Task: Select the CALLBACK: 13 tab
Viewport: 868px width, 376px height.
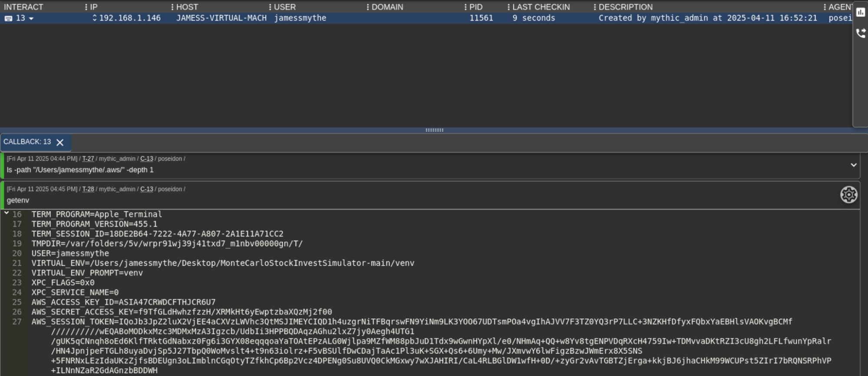Action: [27, 142]
